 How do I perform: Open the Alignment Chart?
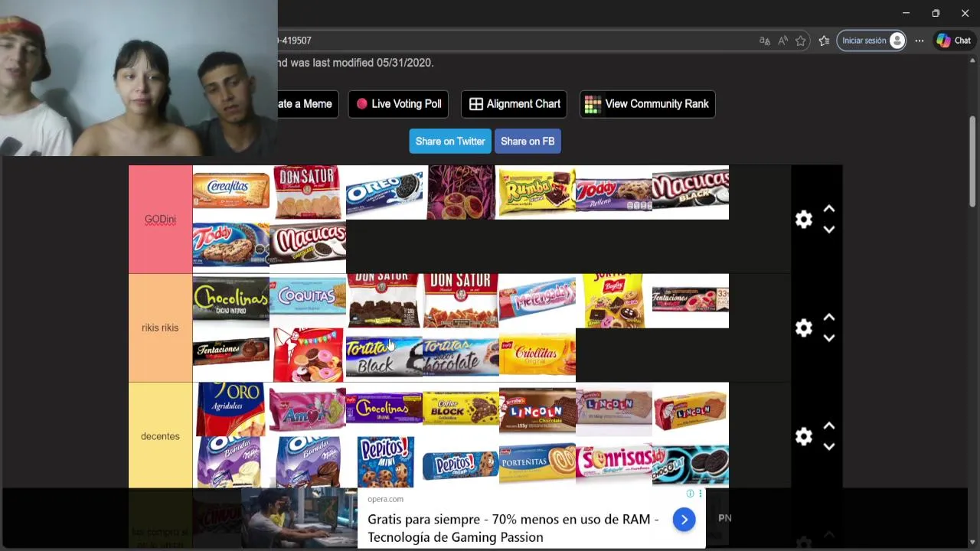click(514, 104)
